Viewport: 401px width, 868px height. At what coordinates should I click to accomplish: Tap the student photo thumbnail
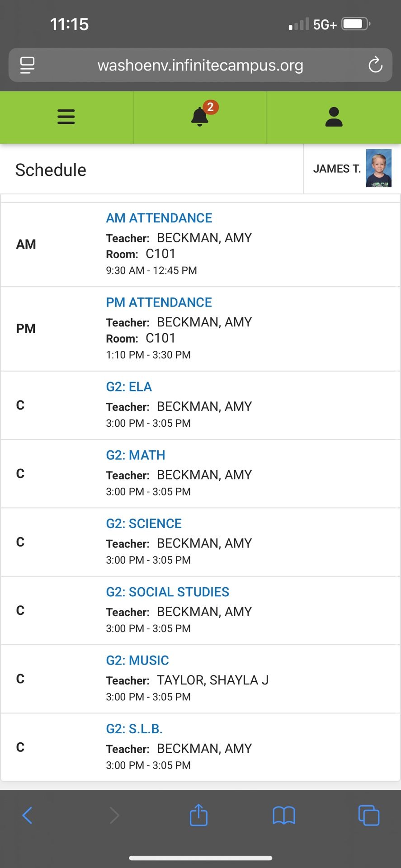click(x=378, y=168)
